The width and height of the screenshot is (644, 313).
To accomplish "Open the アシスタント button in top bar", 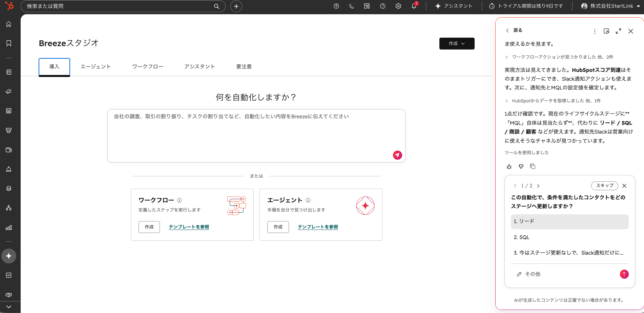I will [454, 6].
